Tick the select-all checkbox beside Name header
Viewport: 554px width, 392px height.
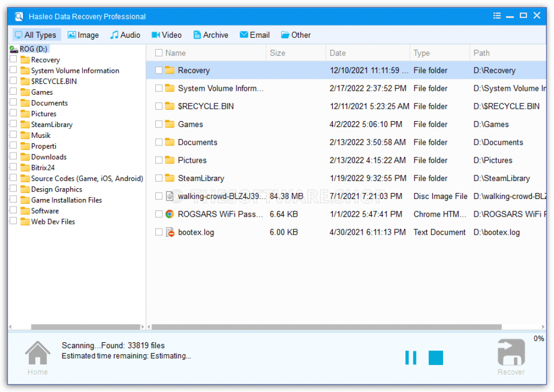(x=159, y=52)
